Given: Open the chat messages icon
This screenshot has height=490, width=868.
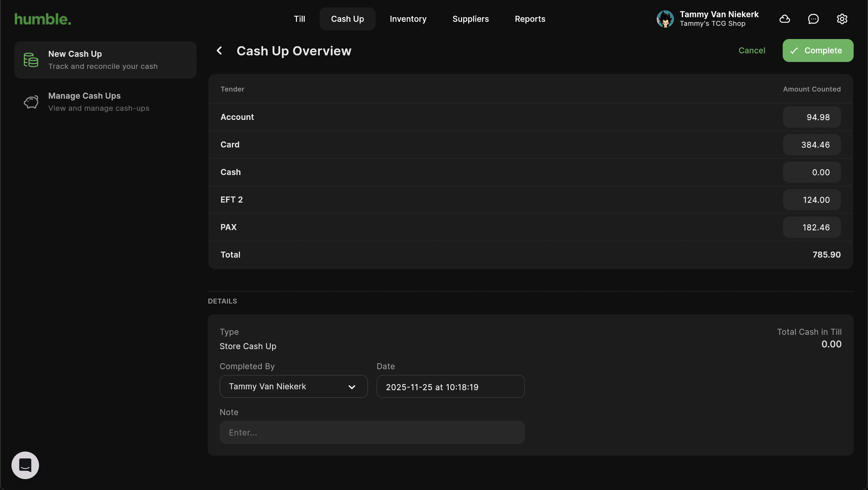Looking at the screenshot, I should (x=813, y=19).
